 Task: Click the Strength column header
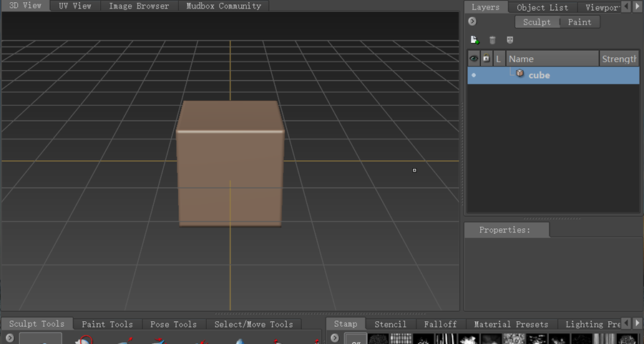pos(619,59)
